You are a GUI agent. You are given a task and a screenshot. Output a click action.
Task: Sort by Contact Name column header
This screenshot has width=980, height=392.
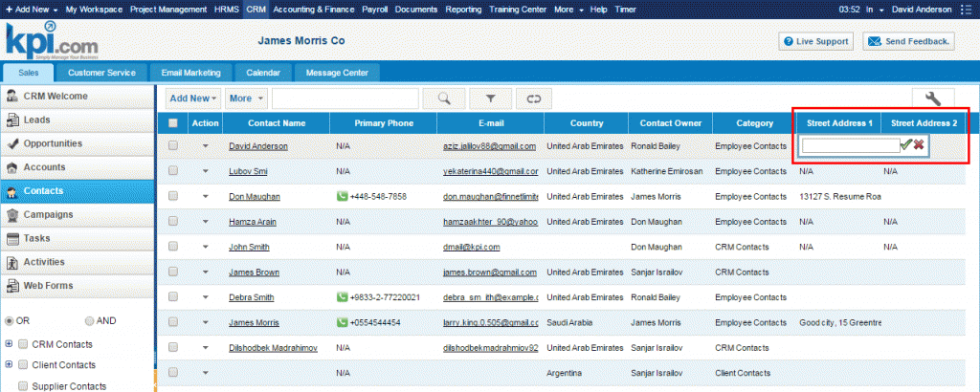coord(277,123)
